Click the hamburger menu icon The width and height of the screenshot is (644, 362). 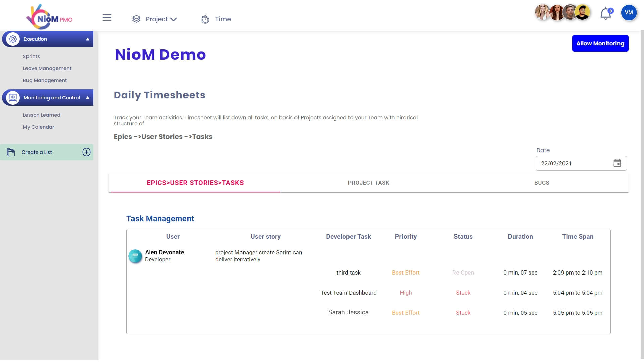point(107,18)
